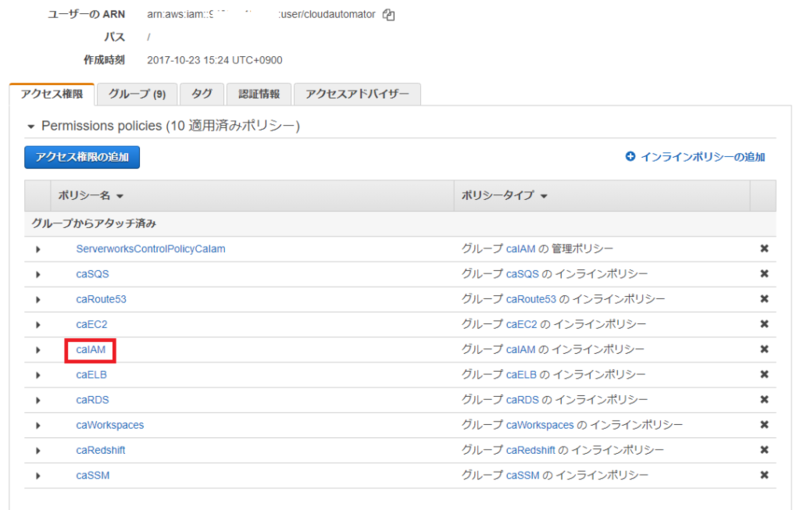The image size is (800, 510).
Task: Open the caWorkspaces policy link
Action: (x=110, y=425)
